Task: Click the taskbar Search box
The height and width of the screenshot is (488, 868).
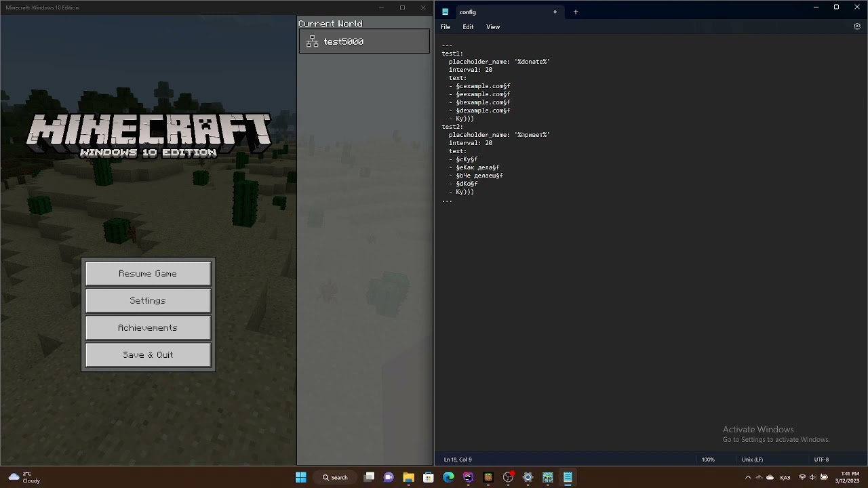Action: (x=336, y=477)
